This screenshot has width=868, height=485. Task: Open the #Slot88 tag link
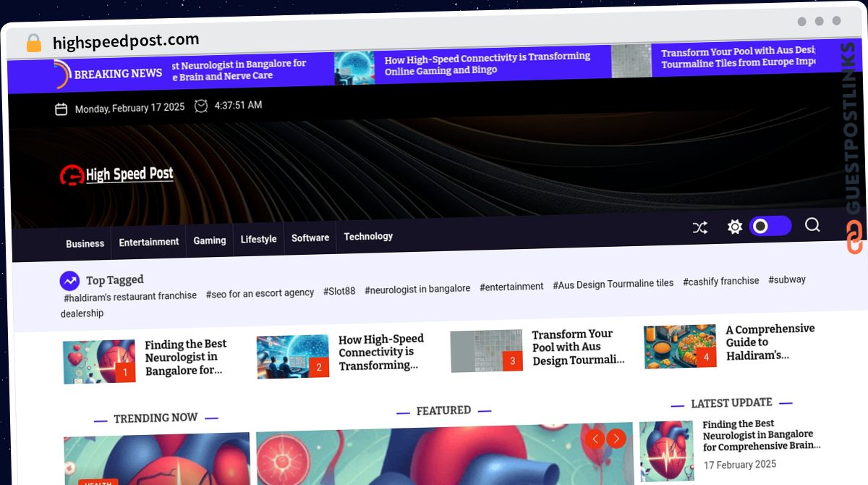[x=339, y=291]
